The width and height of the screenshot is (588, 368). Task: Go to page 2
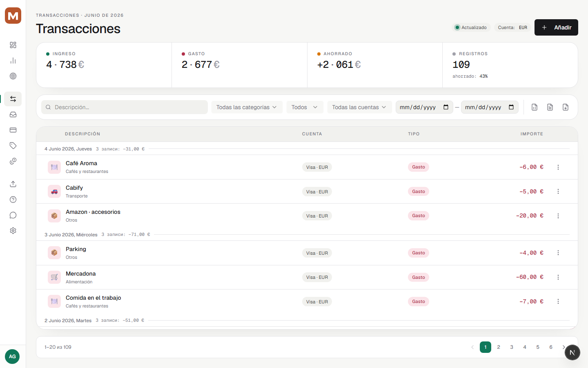[x=499, y=347]
